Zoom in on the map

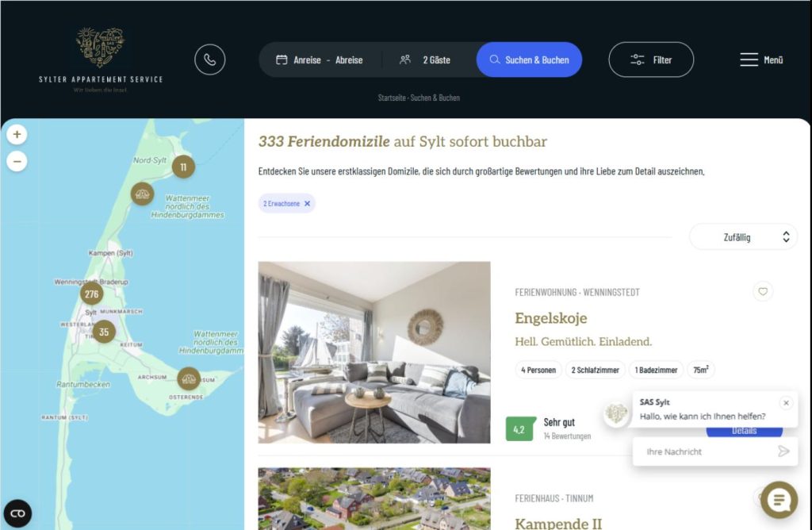pos(17,135)
